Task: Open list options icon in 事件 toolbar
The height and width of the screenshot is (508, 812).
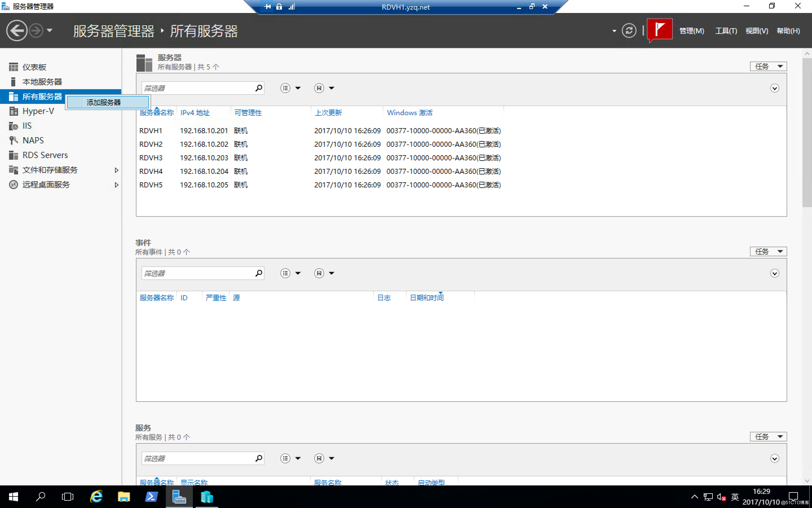Action: [285, 273]
